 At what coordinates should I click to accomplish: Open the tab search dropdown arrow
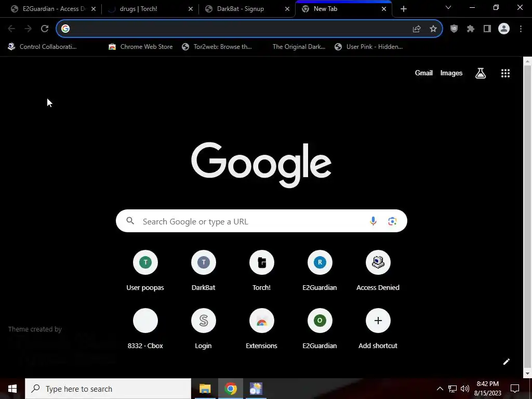pos(448,7)
